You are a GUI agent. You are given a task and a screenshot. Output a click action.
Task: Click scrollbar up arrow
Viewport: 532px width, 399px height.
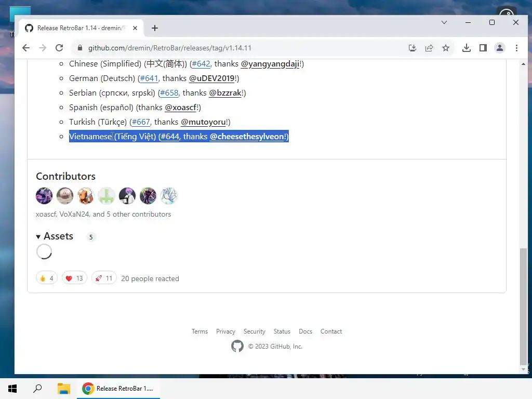pyautogui.click(x=524, y=64)
